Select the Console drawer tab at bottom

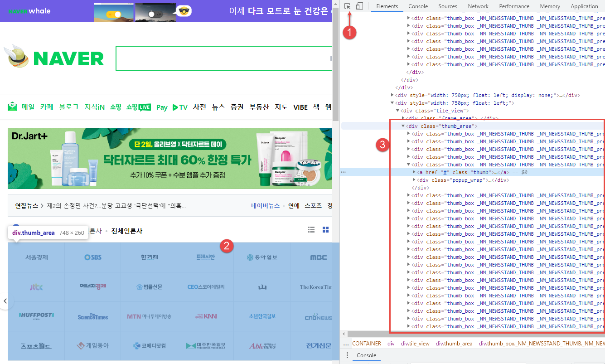click(367, 355)
